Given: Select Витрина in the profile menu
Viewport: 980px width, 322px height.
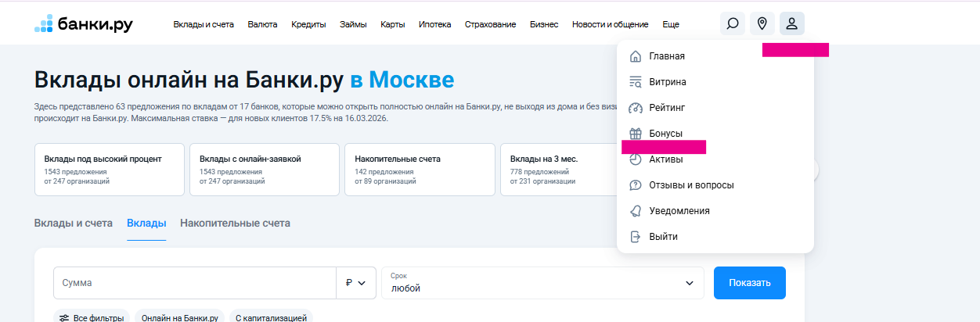Looking at the screenshot, I should click(667, 82).
